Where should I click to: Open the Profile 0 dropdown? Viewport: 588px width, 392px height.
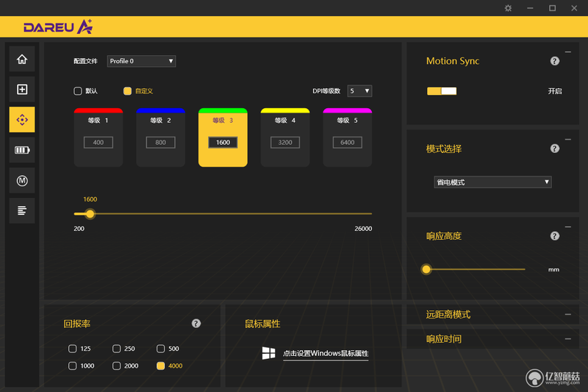click(141, 61)
